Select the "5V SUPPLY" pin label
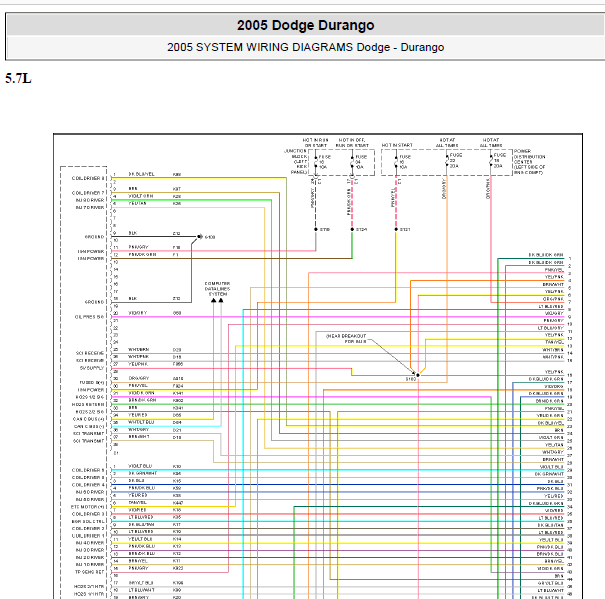 [x=92, y=368]
